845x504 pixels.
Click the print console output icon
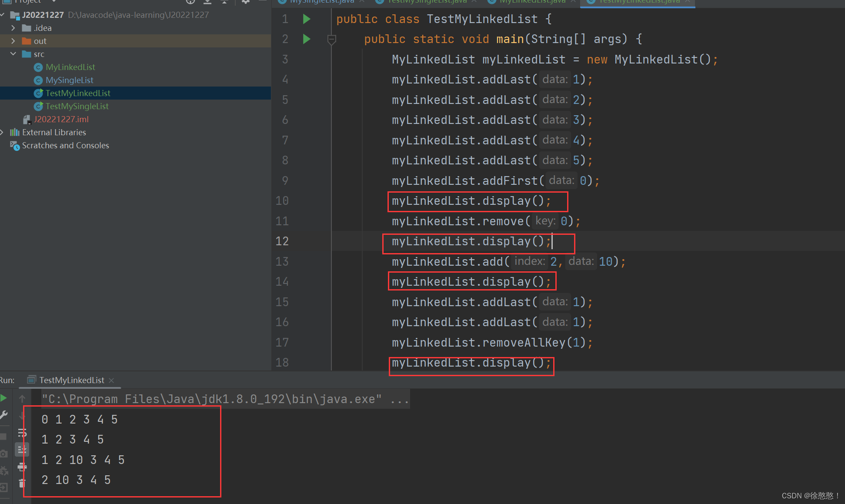pos(22,467)
